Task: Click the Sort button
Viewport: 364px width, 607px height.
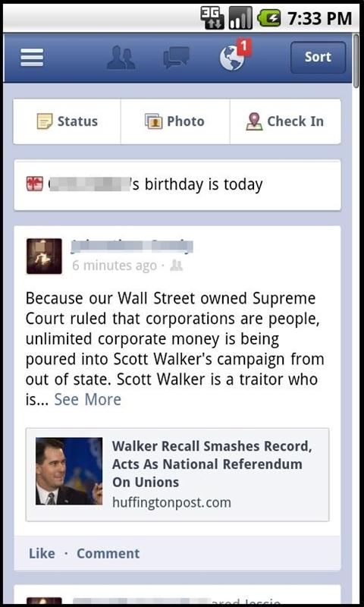Action: coord(318,58)
